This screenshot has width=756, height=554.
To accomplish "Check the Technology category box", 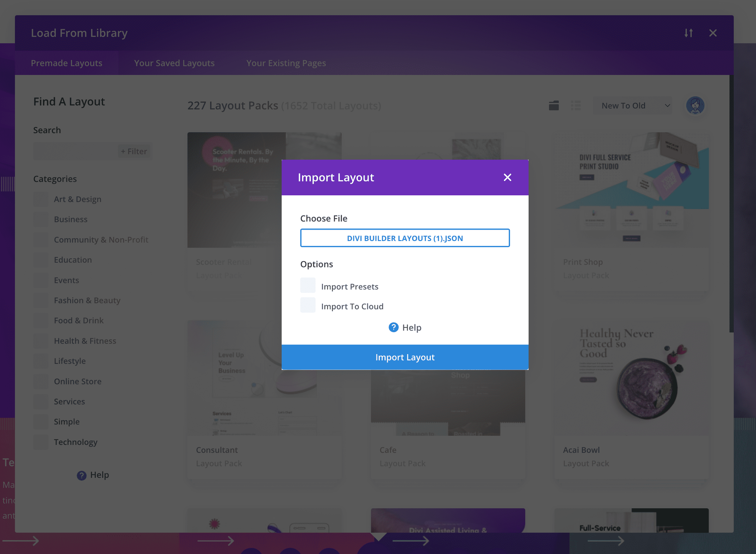I will click(41, 442).
